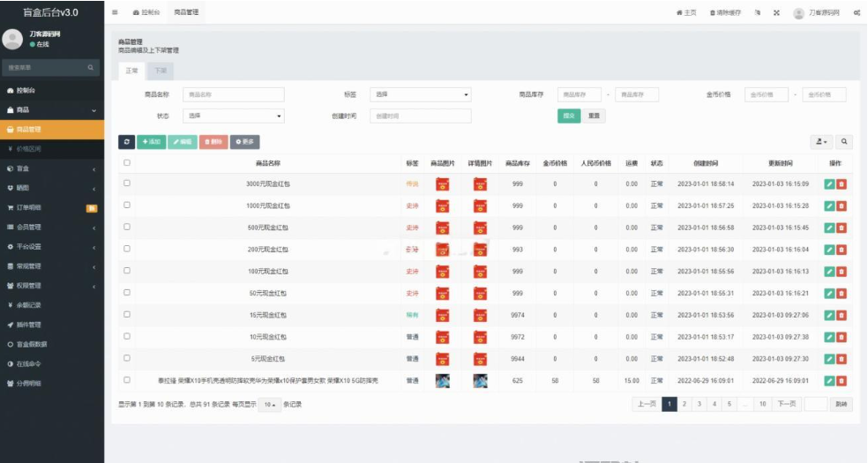Image resolution: width=868 pixels, height=463 pixels.
Task: Select checkbox for 200元现金红包 row
Action: tap(127, 249)
